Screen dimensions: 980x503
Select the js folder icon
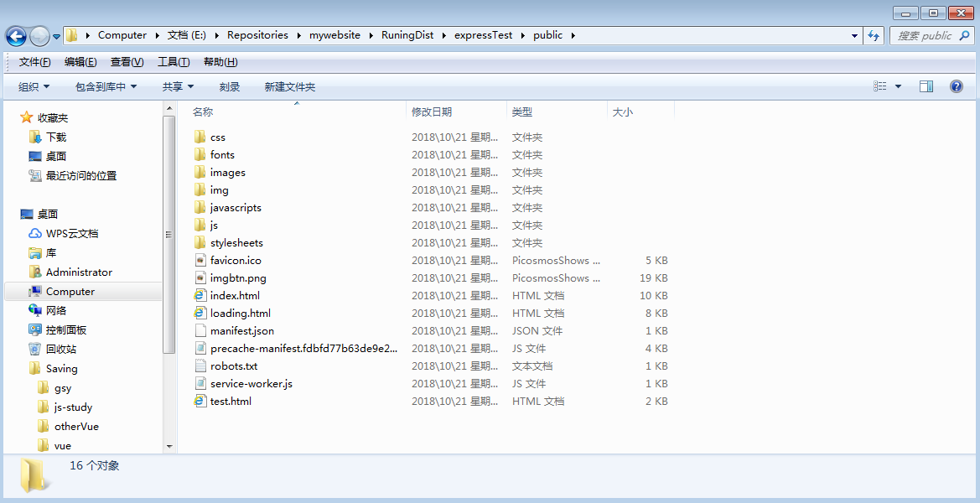tap(200, 225)
